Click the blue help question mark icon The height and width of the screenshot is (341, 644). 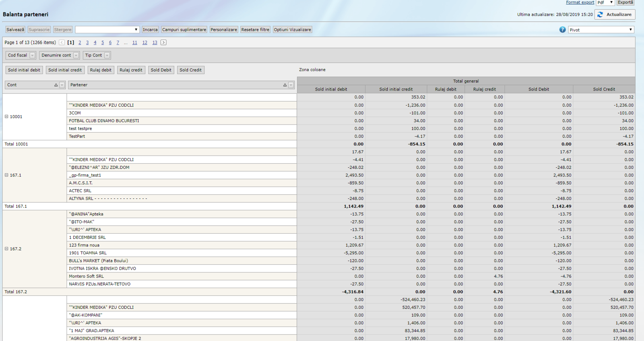point(562,30)
